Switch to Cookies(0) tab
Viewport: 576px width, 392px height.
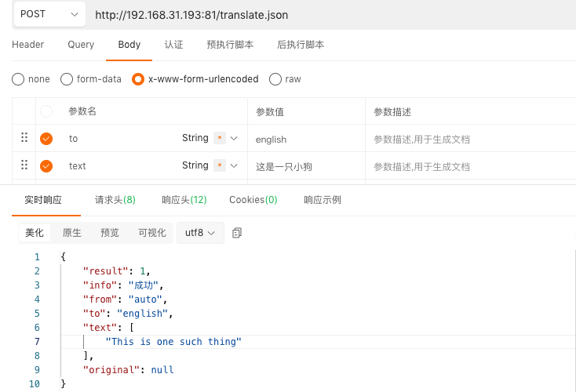pos(253,200)
